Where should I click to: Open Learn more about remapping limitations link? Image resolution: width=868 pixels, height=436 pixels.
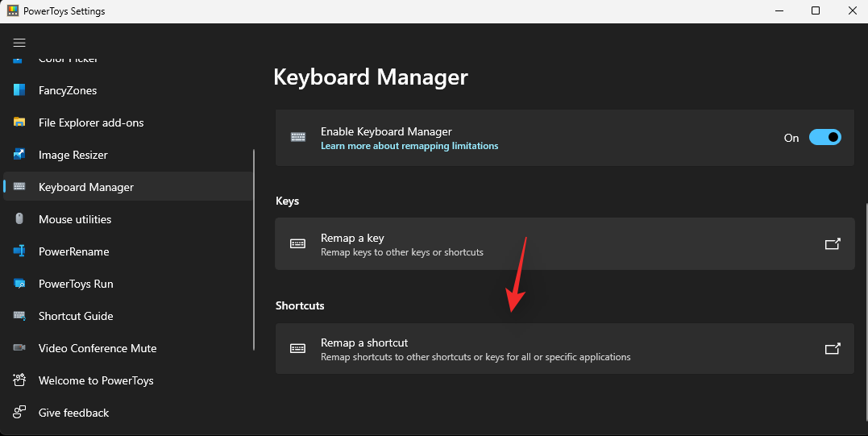point(409,146)
